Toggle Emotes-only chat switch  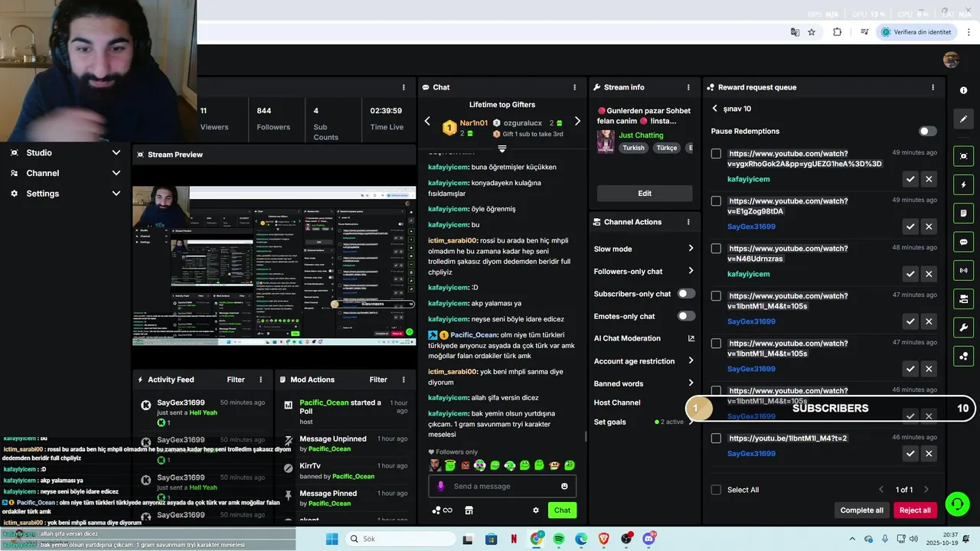pos(686,316)
